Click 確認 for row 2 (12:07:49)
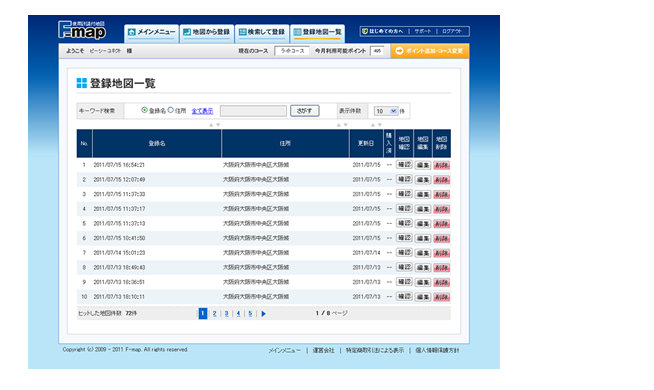Viewport: 654px width, 390px height. click(x=404, y=179)
